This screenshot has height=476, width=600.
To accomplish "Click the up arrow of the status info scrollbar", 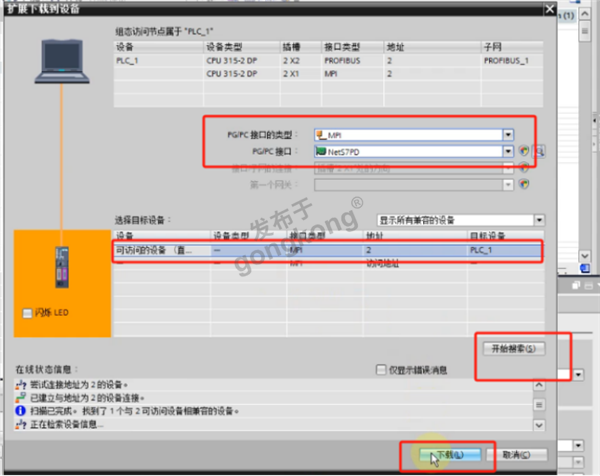I will pos(539,385).
